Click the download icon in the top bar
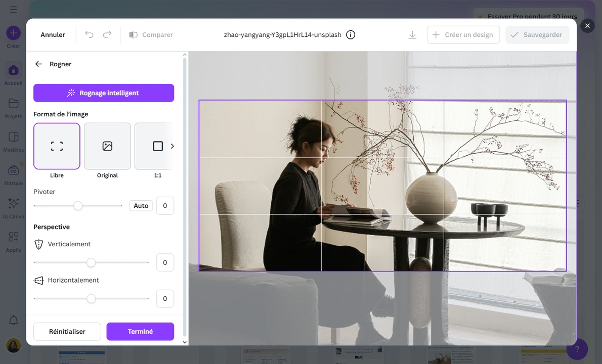Viewport: 602px width, 364px height. (412, 34)
